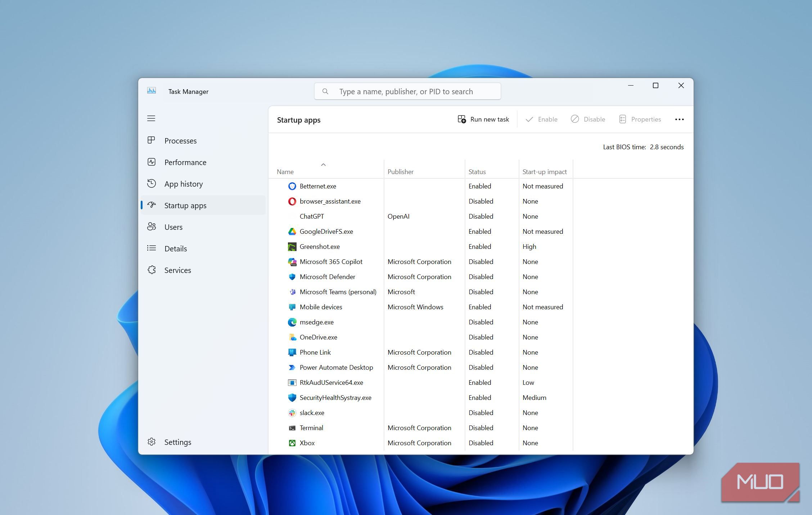Click the Details list icon
The image size is (812, 515).
coord(152,248)
